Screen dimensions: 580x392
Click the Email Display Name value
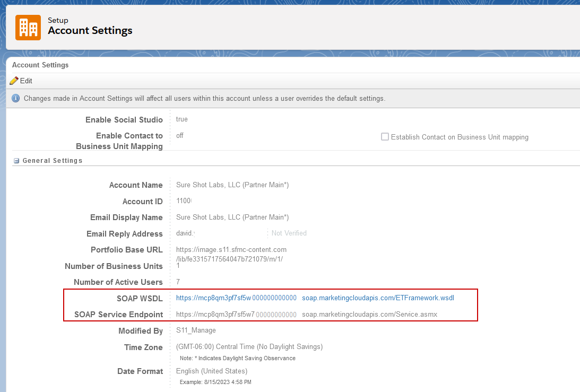pos(232,217)
